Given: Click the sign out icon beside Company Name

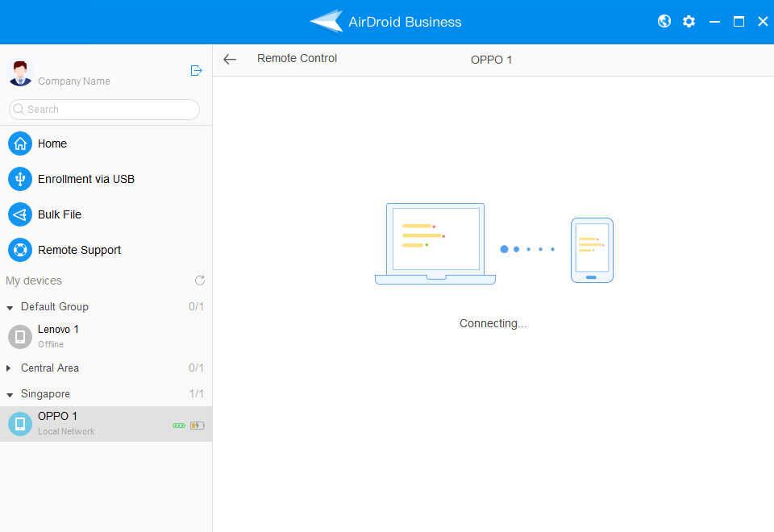Looking at the screenshot, I should pos(197,71).
